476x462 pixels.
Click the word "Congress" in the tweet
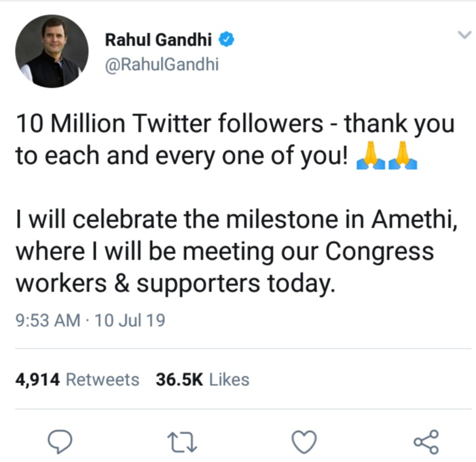[x=380, y=251]
